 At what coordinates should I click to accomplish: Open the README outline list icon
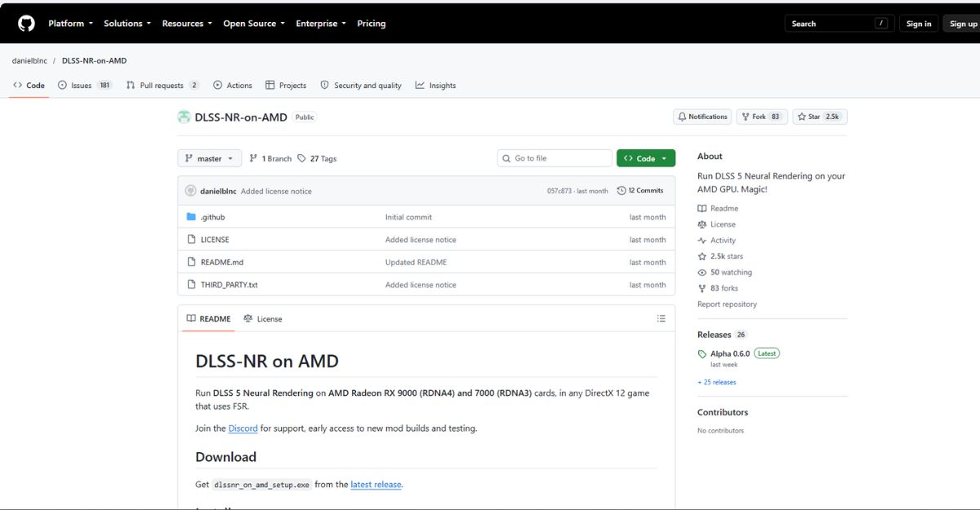[x=661, y=319]
